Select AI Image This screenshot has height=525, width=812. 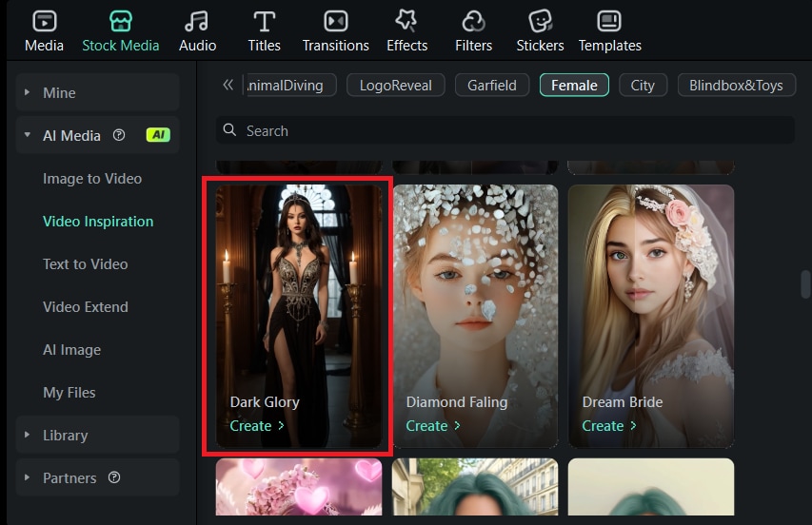pos(71,350)
